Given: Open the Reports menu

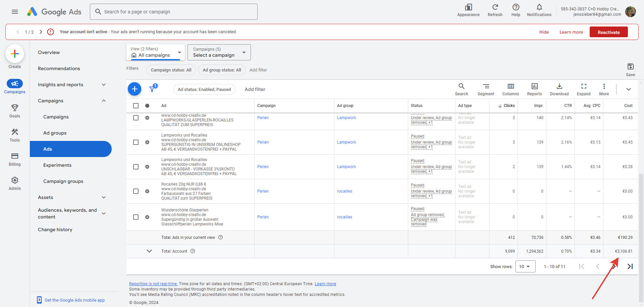Looking at the screenshot, I should (x=535, y=89).
